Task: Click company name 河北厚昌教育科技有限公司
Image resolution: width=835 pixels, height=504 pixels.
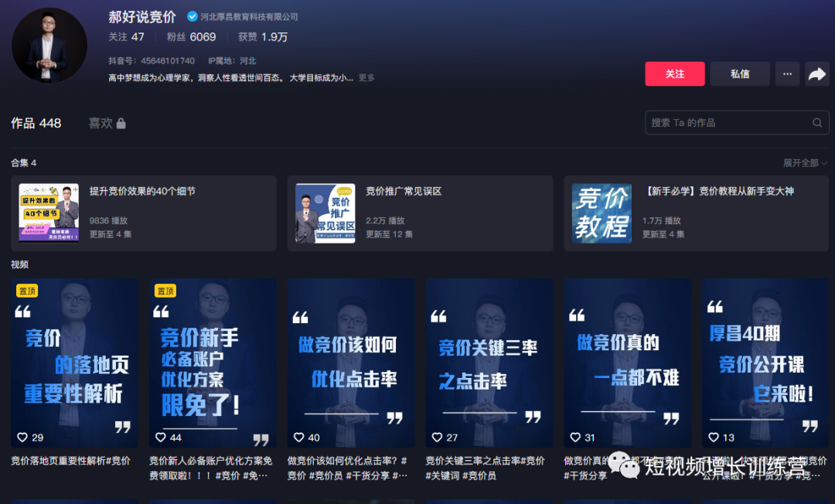Action: [249, 17]
